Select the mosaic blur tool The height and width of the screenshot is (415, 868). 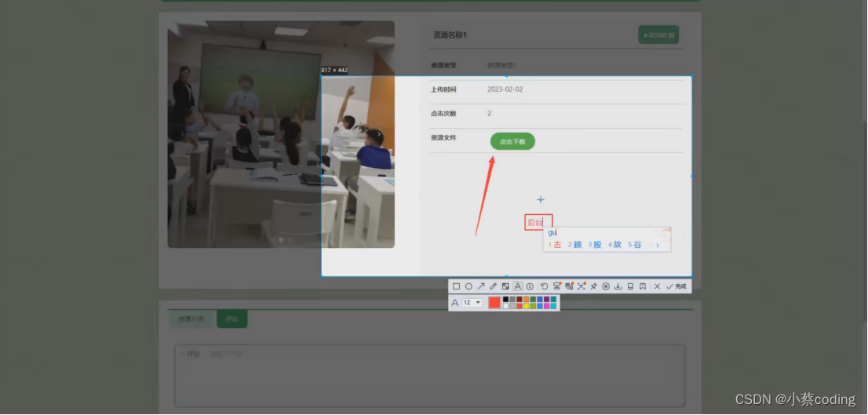pyautogui.click(x=505, y=286)
